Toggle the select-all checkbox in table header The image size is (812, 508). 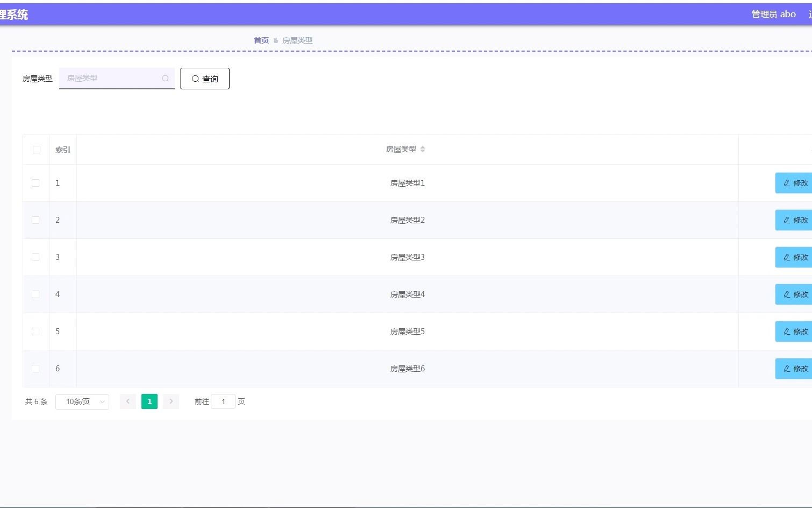pyautogui.click(x=37, y=150)
